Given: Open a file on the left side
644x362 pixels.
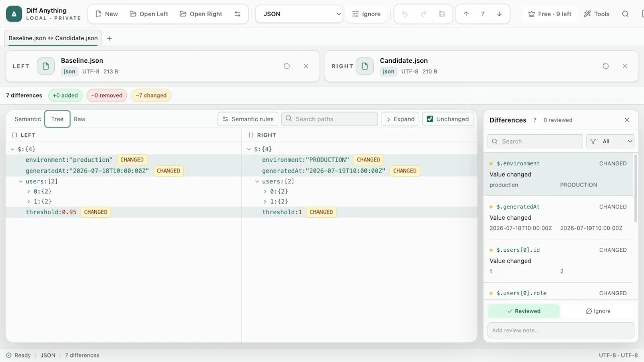Looking at the screenshot, I should [149, 14].
